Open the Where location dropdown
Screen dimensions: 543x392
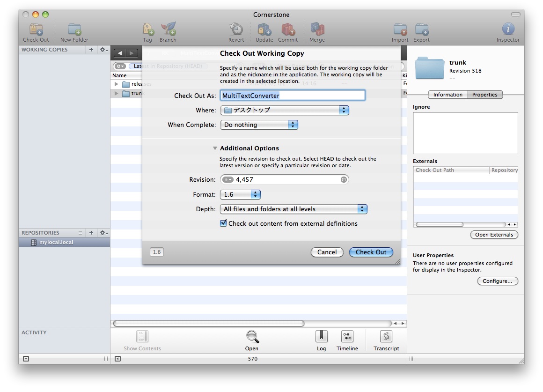284,110
